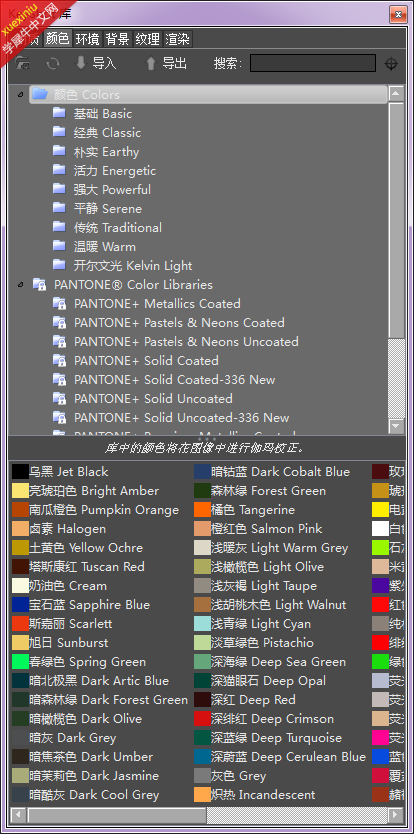This screenshot has width=414, height=834.
Task: Select PANTONE+ Solid Uncoated library
Action: [142, 399]
